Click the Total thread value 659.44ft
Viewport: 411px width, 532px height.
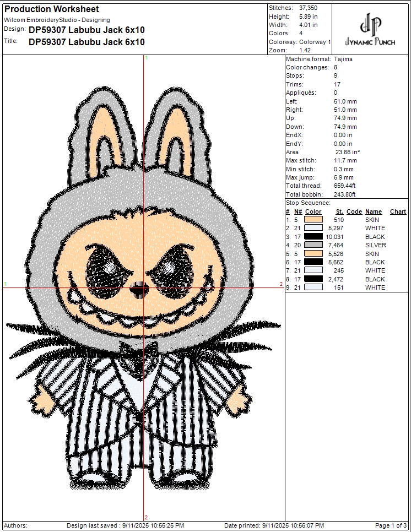click(x=344, y=186)
